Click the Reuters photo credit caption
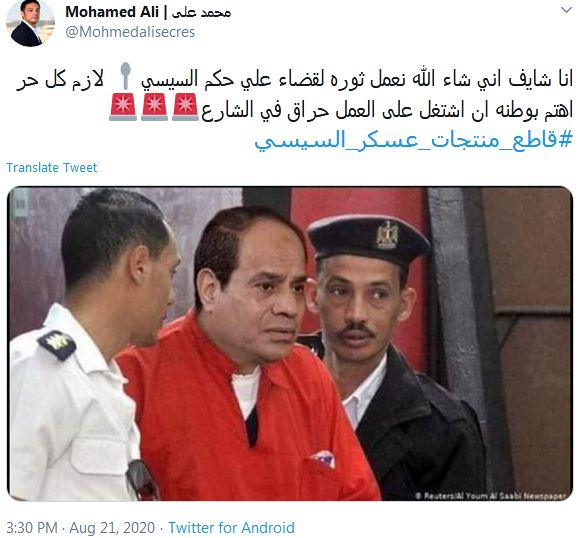The width and height of the screenshot is (586, 538). coord(491,496)
